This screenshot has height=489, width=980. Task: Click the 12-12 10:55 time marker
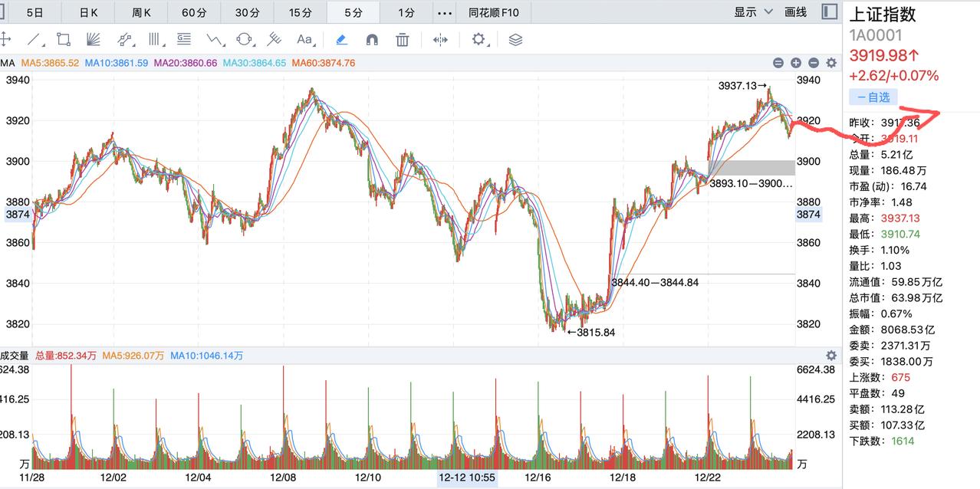point(467,478)
